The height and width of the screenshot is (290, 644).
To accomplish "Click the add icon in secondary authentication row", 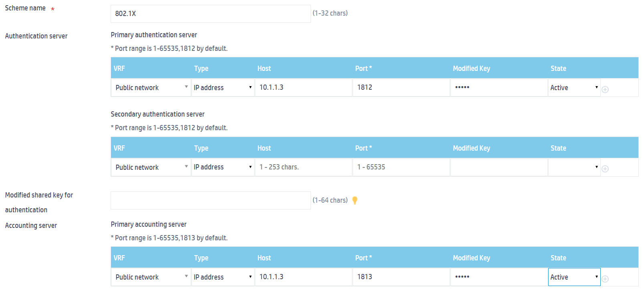I will pos(605,169).
